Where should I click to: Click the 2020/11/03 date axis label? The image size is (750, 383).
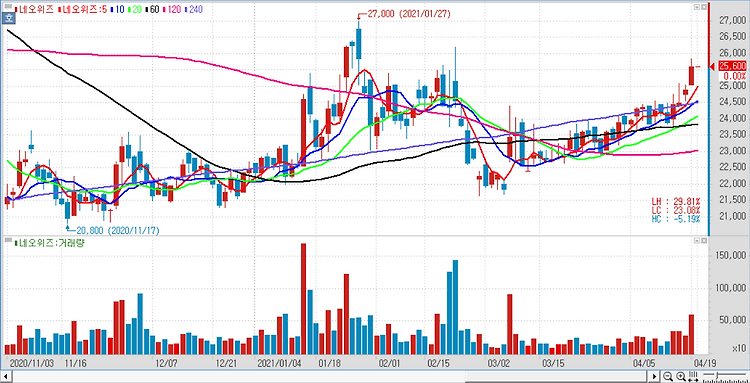point(32,362)
